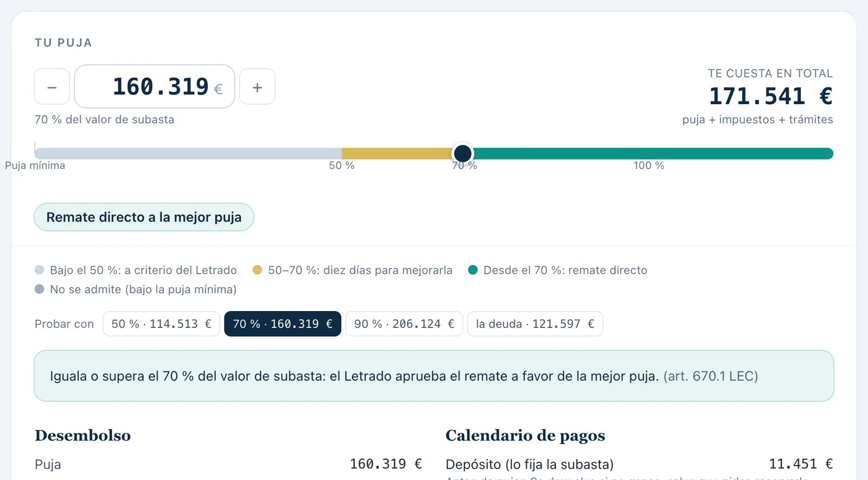Increase the bid with the plus button
The height and width of the screenshot is (480, 868).
coord(257,86)
